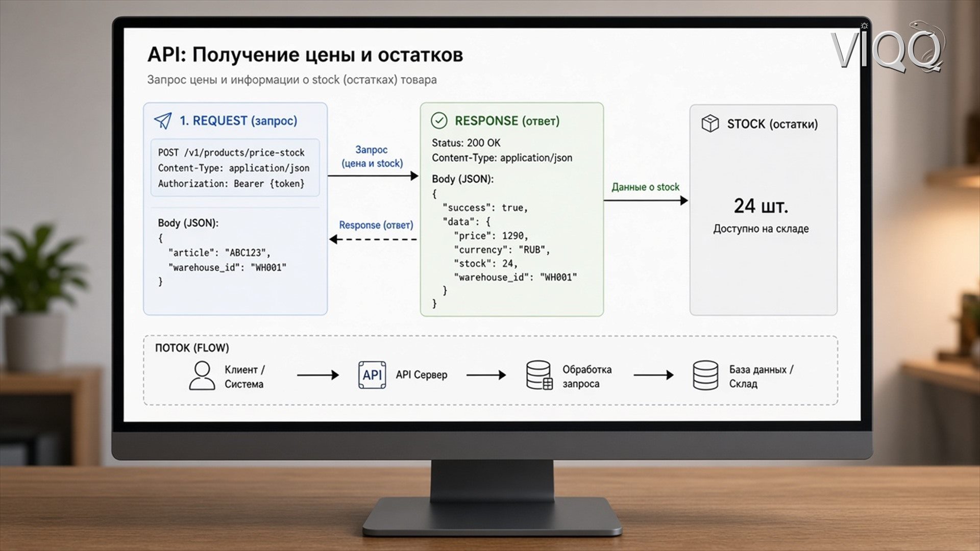Click the Обработка запроса database icon
The width and height of the screenshot is (980, 551).
click(x=540, y=375)
